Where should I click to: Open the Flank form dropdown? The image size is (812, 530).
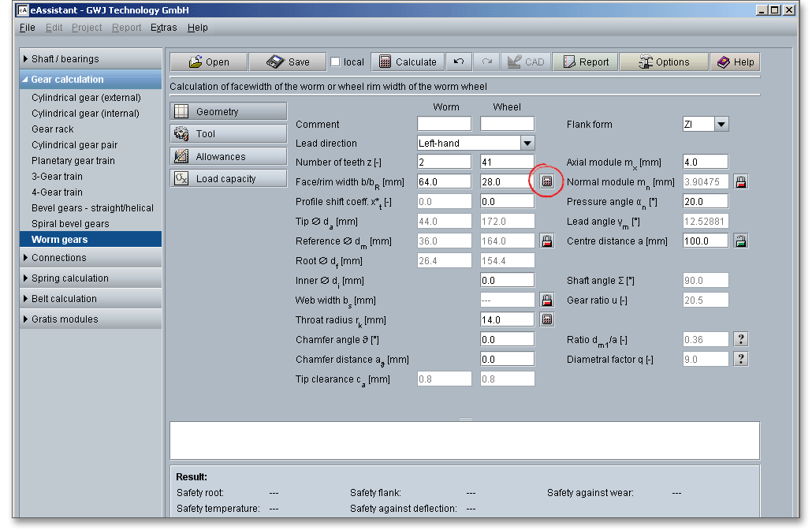[x=721, y=125]
